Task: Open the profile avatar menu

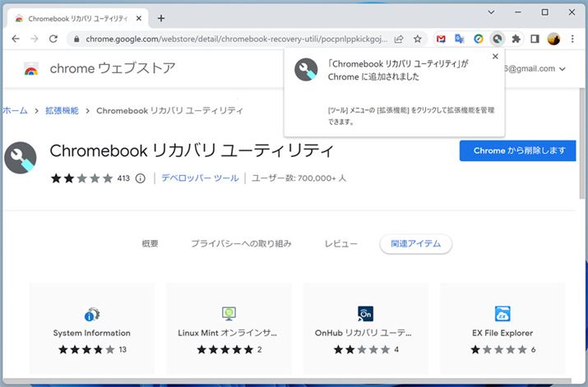Action: coord(553,39)
